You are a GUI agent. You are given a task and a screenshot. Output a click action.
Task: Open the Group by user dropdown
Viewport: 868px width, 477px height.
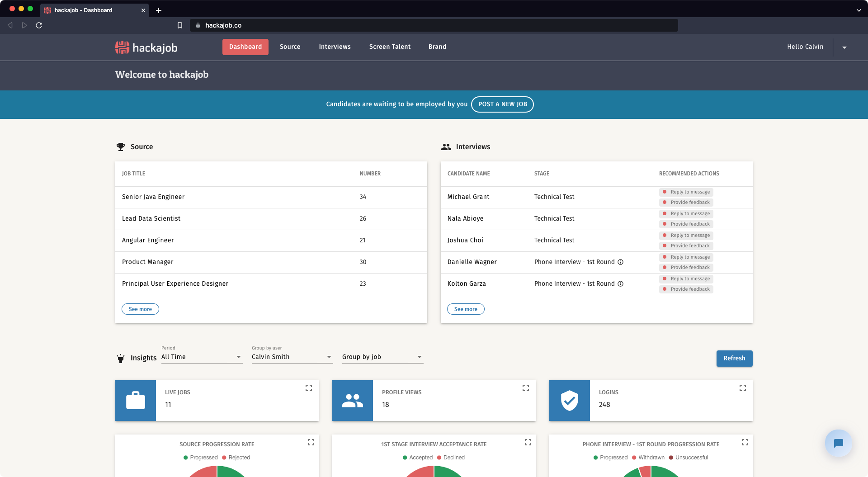click(292, 357)
